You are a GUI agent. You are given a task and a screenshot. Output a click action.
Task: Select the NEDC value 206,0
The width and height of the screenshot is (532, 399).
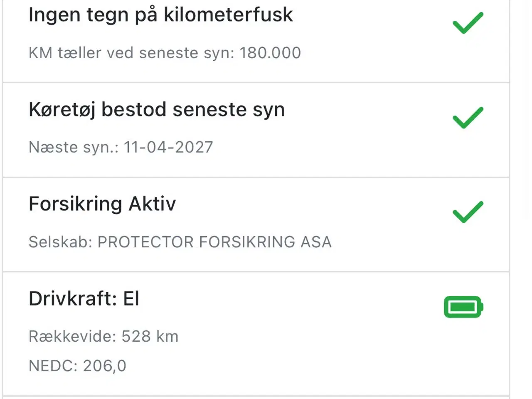coord(105,366)
